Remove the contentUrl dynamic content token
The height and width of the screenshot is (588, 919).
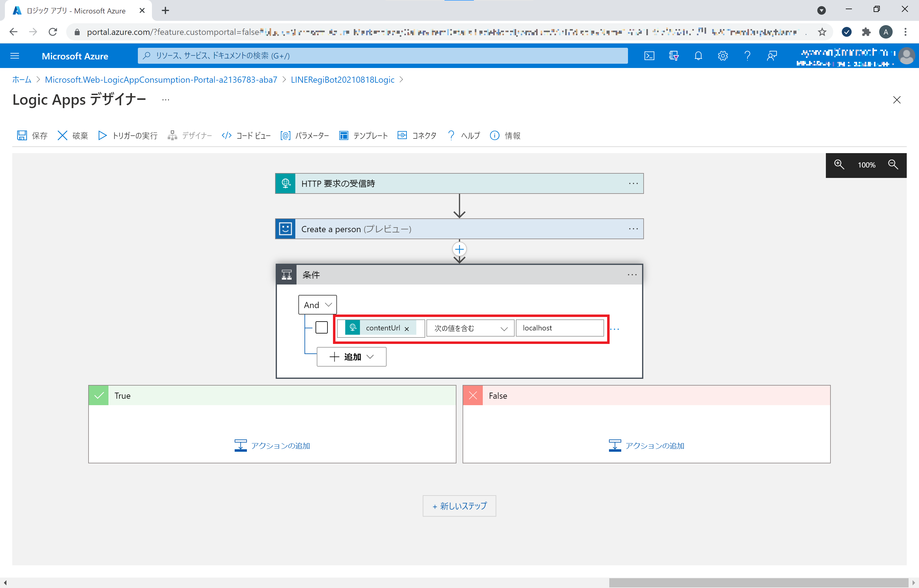pos(407,328)
